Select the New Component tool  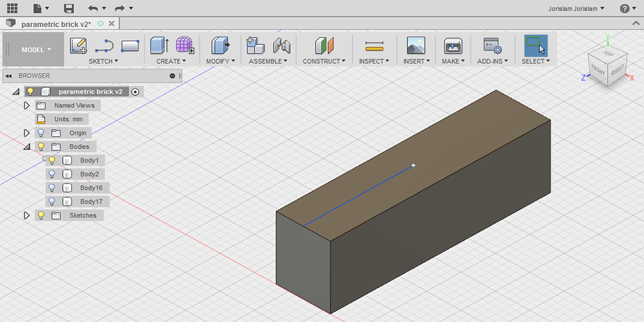(255, 45)
